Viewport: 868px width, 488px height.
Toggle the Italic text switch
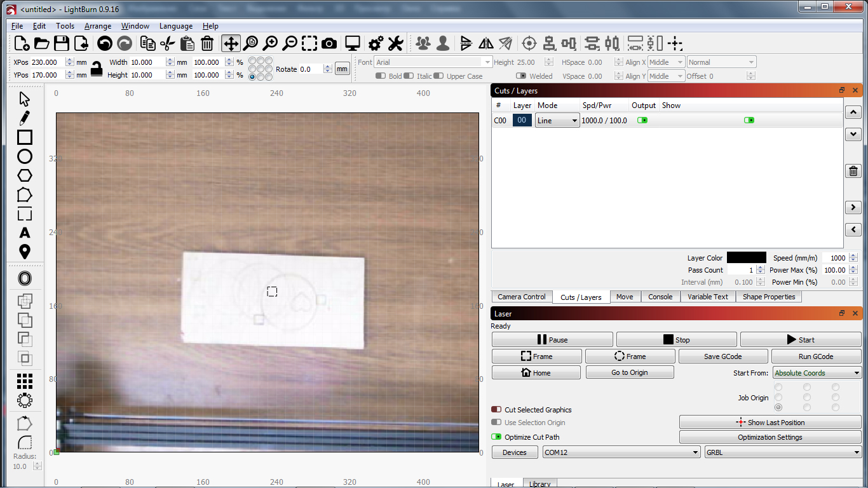(x=409, y=76)
